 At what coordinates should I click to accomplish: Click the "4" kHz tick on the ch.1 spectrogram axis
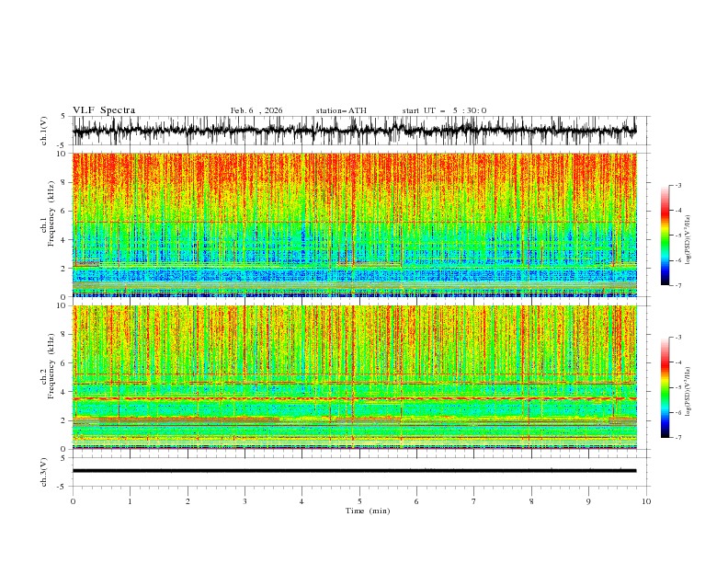coord(64,240)
